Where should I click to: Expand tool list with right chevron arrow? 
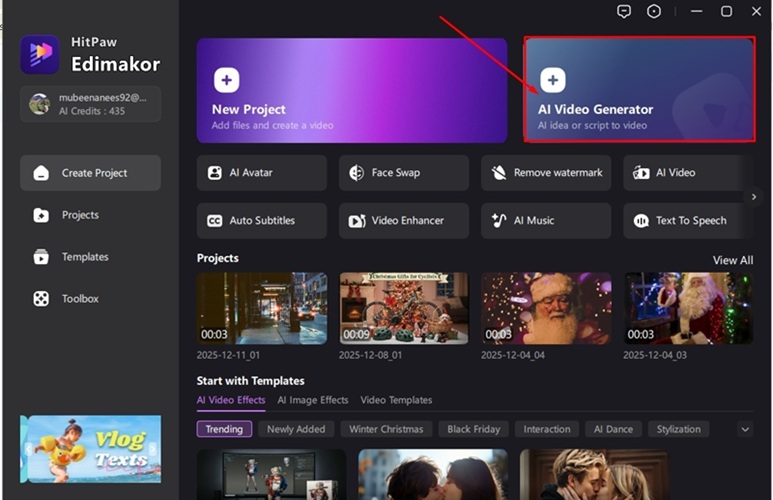754,197
